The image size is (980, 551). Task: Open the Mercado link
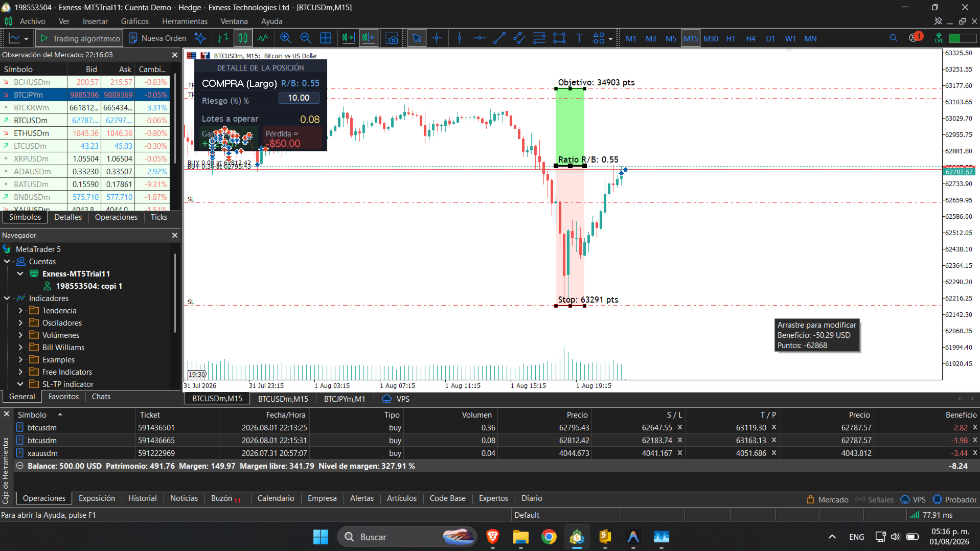coord(828,500)
